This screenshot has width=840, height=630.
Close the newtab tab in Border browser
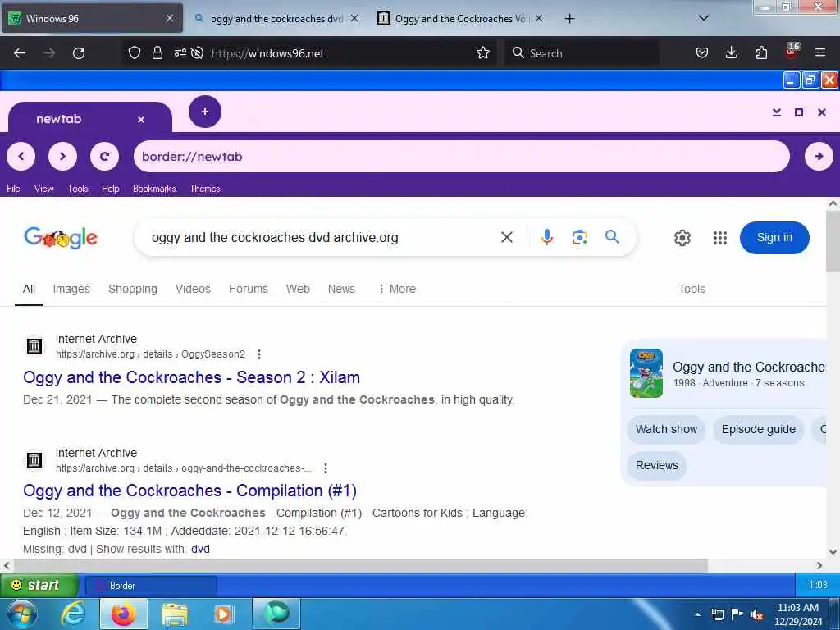[x=141, y=120]
